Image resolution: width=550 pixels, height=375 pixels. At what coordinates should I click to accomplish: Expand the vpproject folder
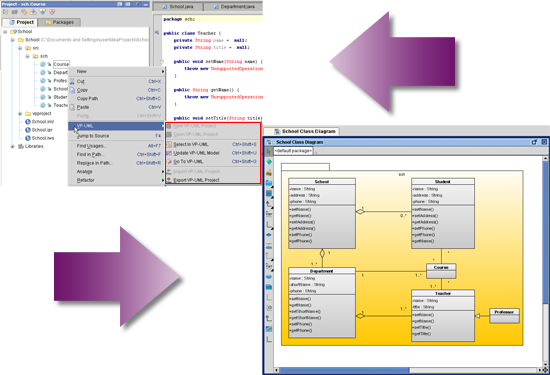pos(20,114)
